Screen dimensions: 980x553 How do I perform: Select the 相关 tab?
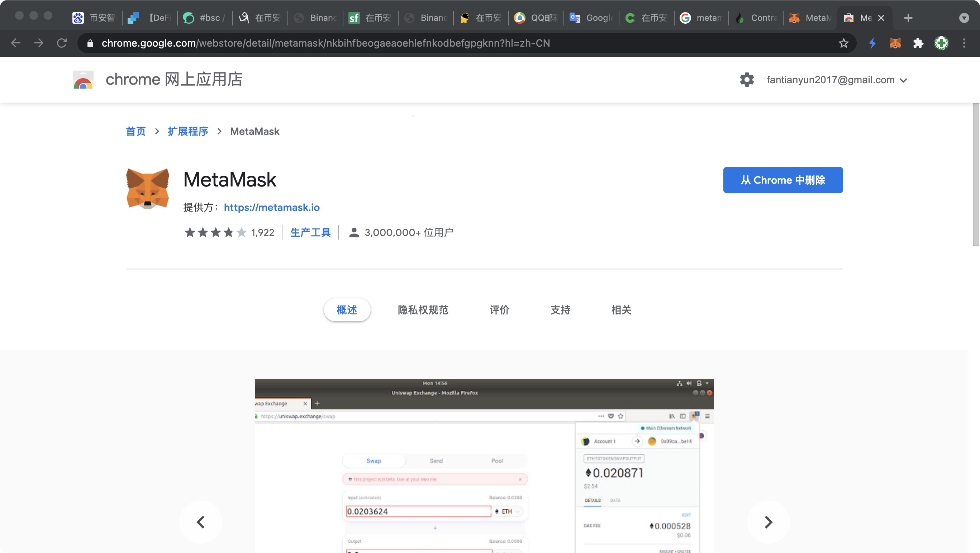click(x=621, y=310)
